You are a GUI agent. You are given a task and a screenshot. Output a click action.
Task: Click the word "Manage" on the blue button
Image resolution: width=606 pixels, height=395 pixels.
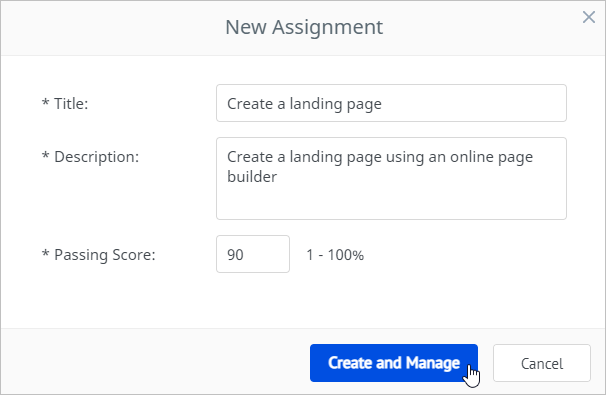[x=433, y=363]
